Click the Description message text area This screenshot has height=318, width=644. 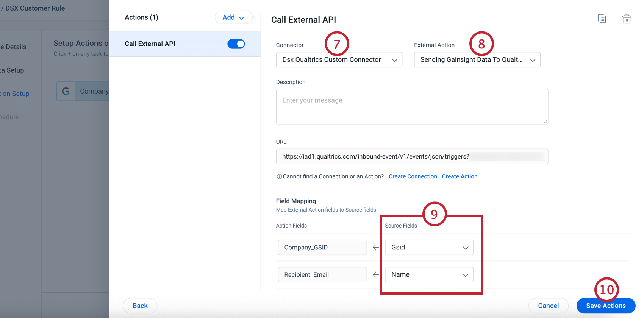pyautogui.click(x=412, y=107)
